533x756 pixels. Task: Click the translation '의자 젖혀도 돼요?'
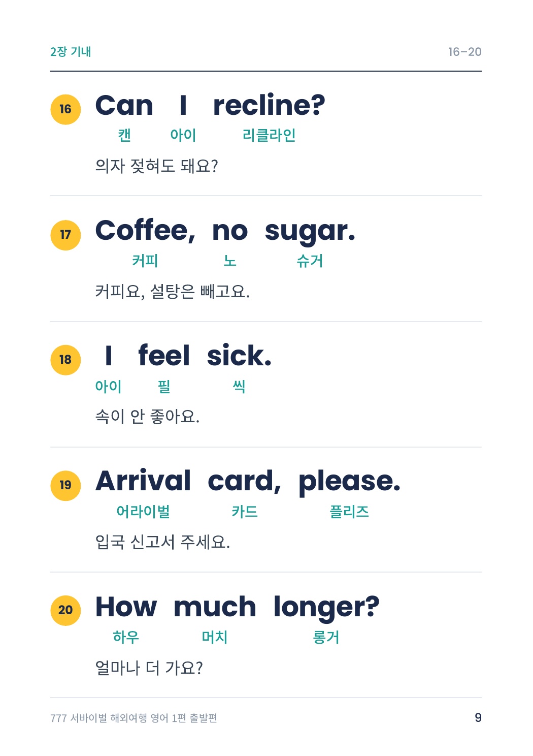click(157, 166)
